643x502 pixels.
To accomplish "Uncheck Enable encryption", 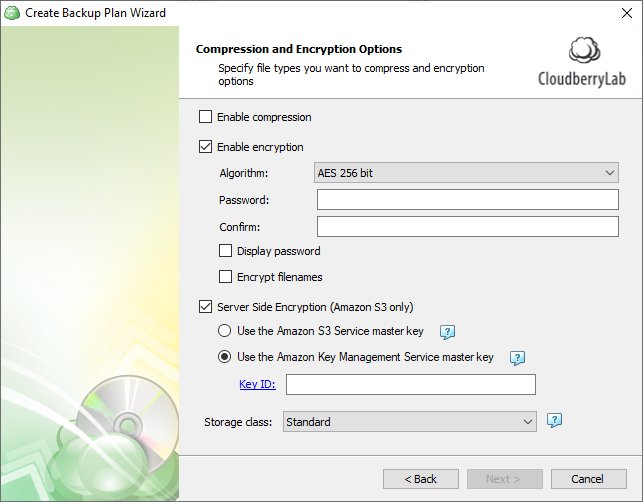I will pyautogui.click(x=205, y=147).
